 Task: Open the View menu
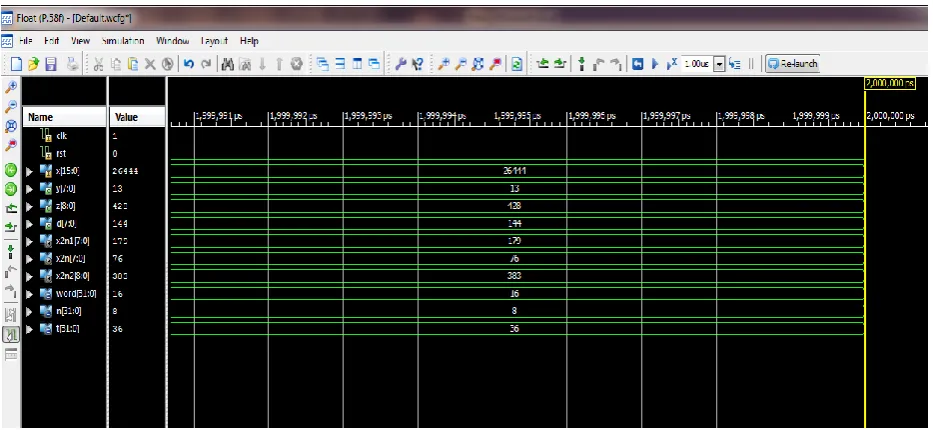pos(80,41)
